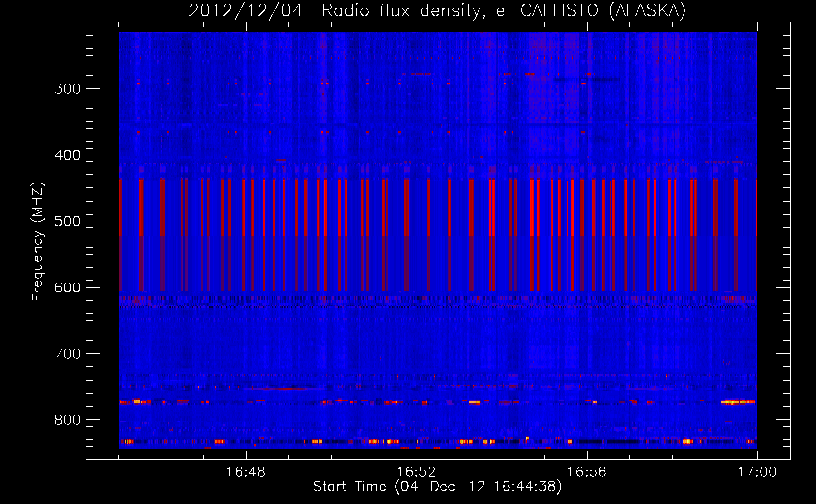Click the '(ALASKA)' station label
816x504 pixels.
click(648, 11)
